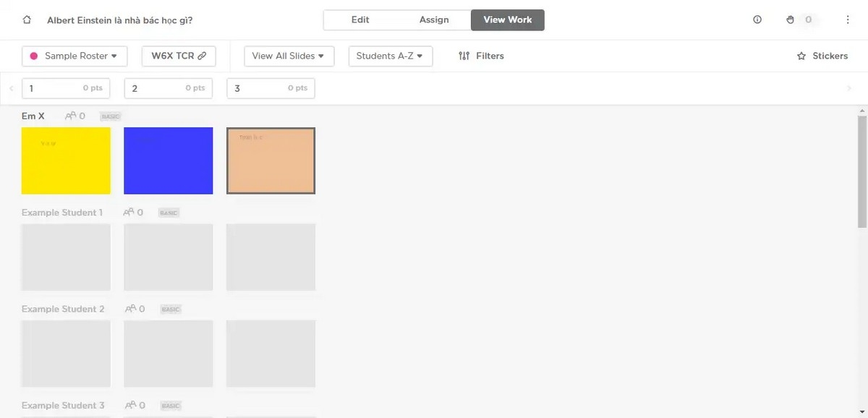Click the group icon next to Example Student 2

[x=130, y=309]
